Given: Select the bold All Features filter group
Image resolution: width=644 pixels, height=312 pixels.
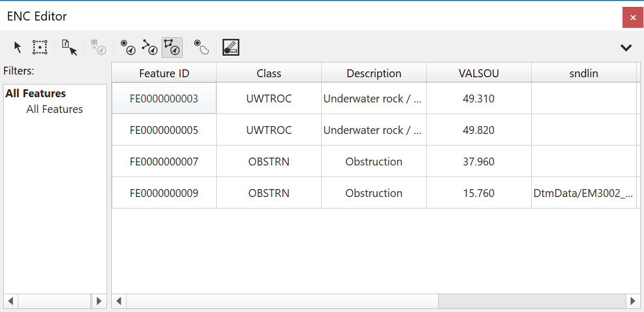Looking at the screenshot, I should 36,93.
